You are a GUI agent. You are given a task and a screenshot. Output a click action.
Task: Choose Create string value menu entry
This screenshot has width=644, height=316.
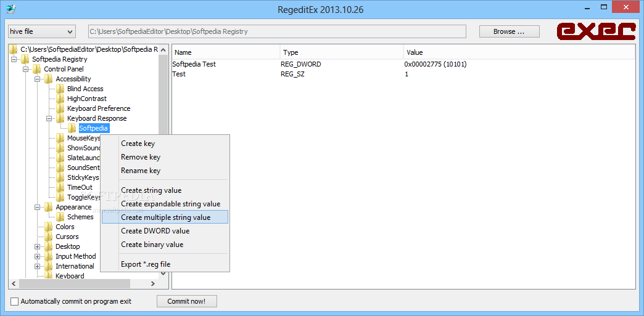pyautogui.click(x=165, y=190)
